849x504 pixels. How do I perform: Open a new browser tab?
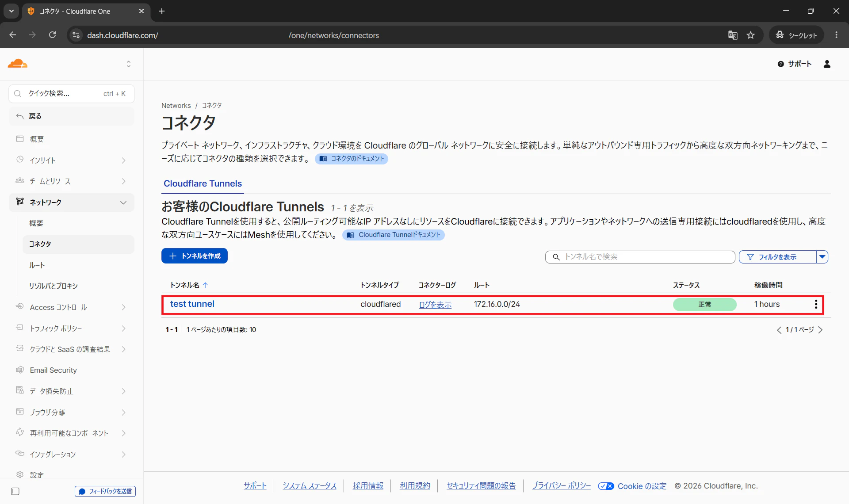point(162,11)
